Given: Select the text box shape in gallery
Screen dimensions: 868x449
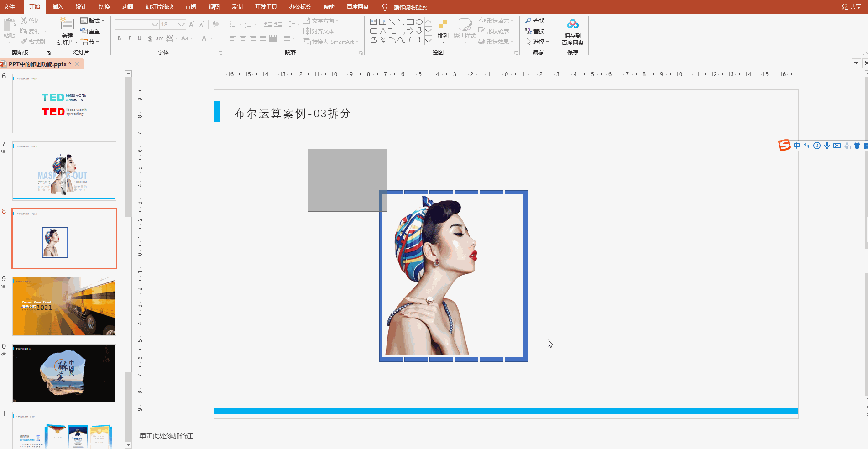Looking at the screenshot, I should (x=373, y=22).
